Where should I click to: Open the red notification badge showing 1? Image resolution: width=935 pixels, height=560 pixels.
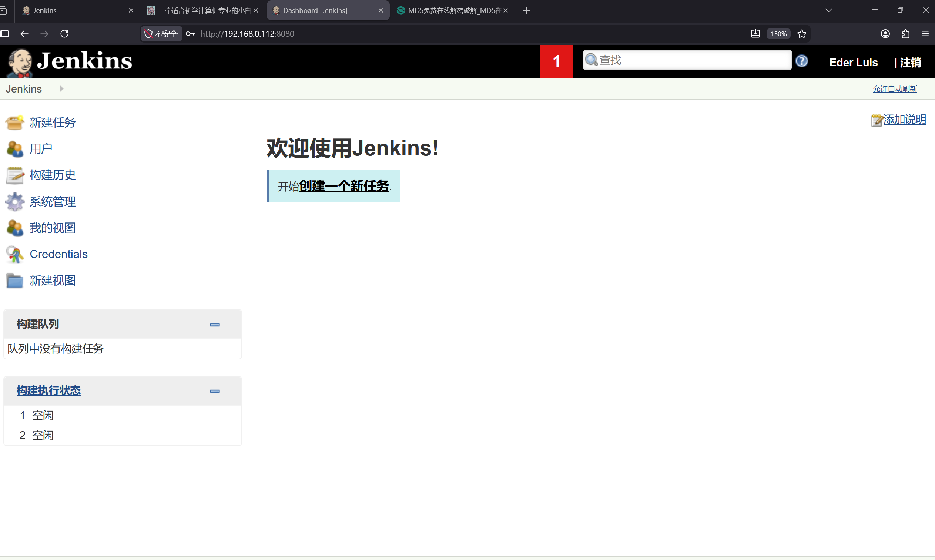(557, 61)
